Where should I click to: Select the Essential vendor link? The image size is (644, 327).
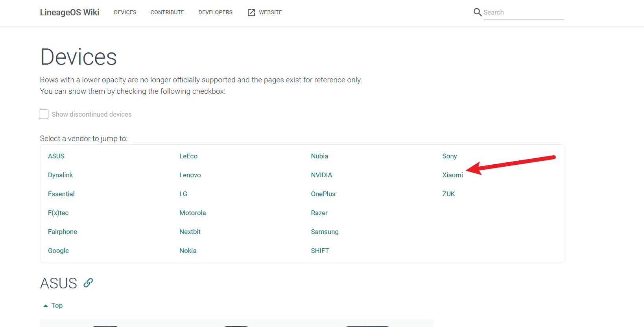tap(61, 194)
